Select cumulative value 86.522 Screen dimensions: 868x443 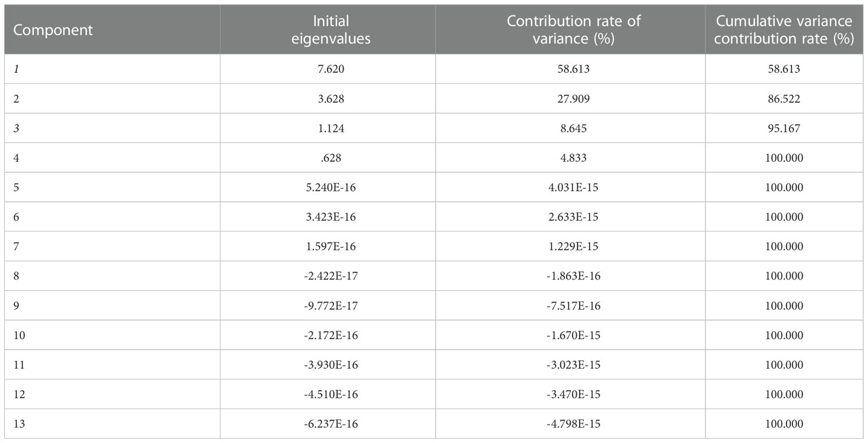click(784, 99)
